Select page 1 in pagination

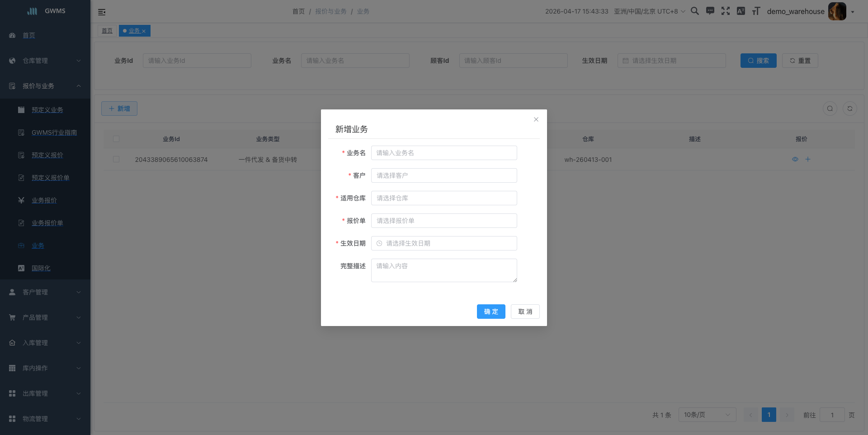(x=769, y=415)
